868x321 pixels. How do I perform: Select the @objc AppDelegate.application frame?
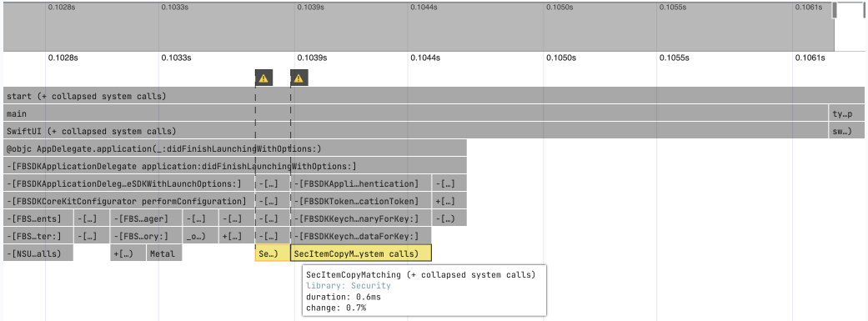click(x=234, y=148)
